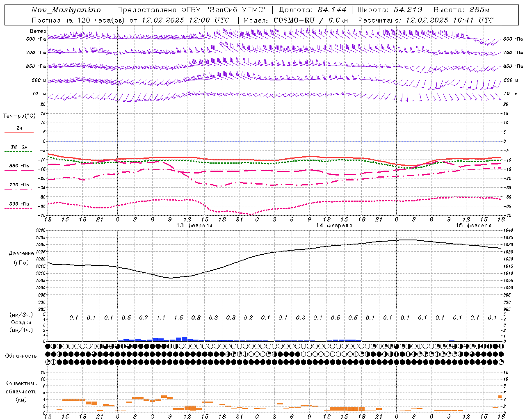Image resolution: width=525 pixels, height=420 pixels.
Task: Click the 'Давление' pressure panel label
Action: pos(21,253)
